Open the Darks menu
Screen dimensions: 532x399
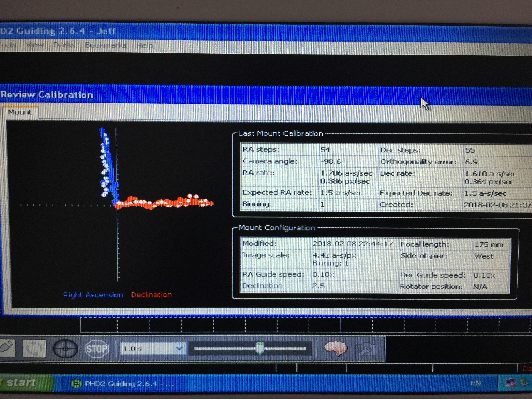tap(64, 45)
